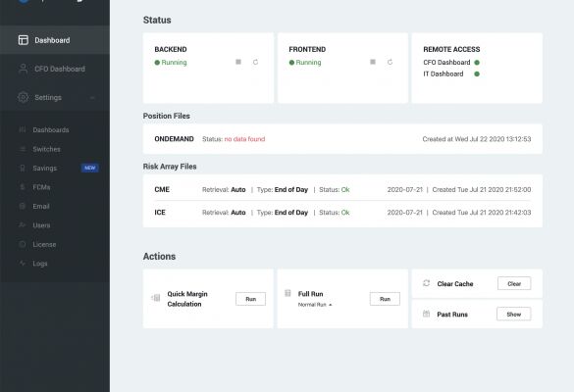Select the ONDEMAND position file row

tap(342, 139)
